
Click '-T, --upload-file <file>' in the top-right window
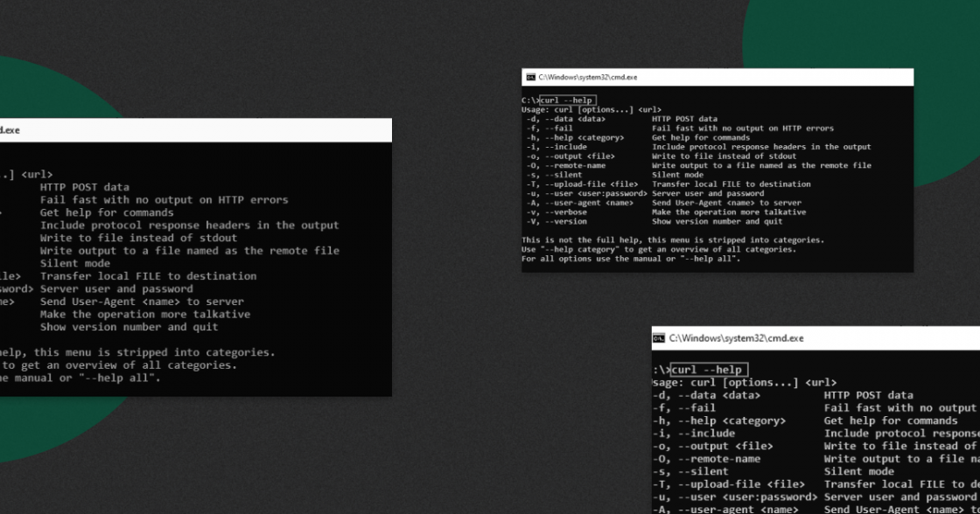582,184
